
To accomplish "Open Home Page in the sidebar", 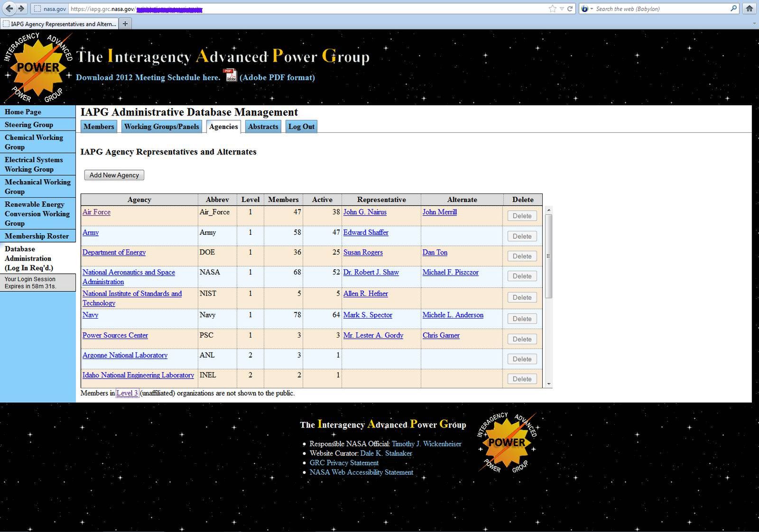I will (37, 112).
